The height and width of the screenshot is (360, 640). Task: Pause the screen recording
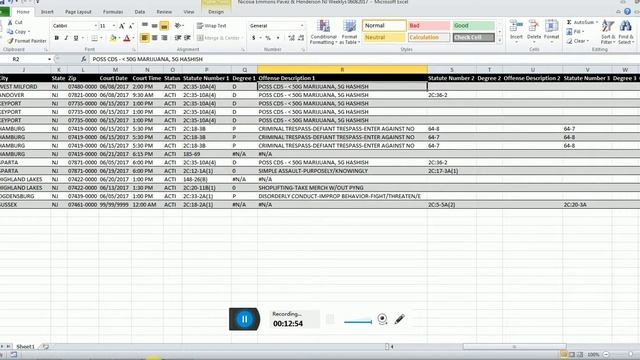pos(244,319)
